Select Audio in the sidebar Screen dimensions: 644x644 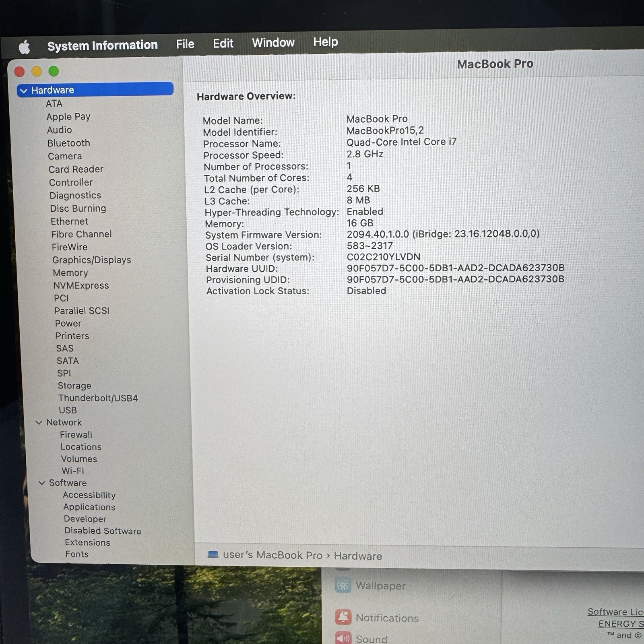tap(60, 130)
